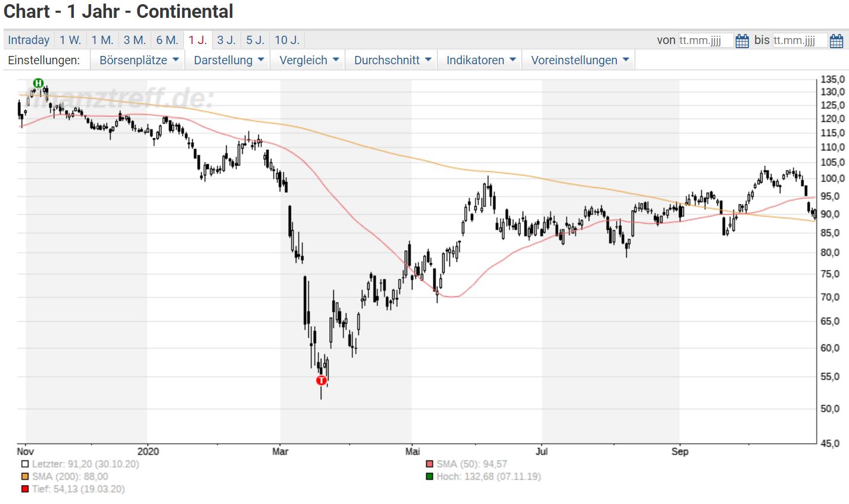Open the Börsenplätze dropdown

click(139, 60)
